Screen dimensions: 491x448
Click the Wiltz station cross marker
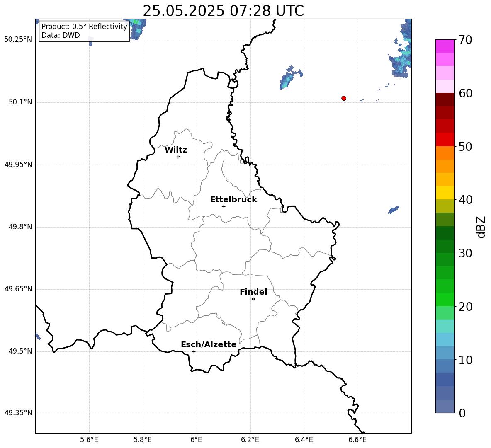click(x=178, y=157)
